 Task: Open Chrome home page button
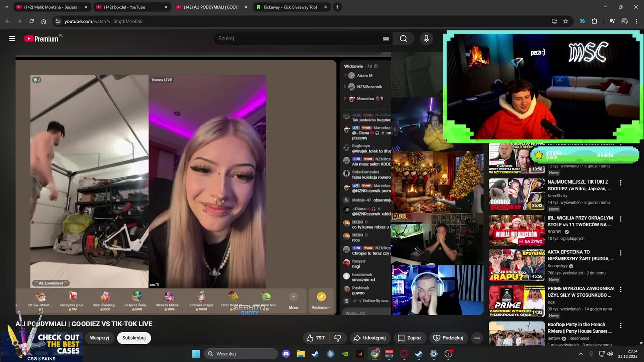43,21
